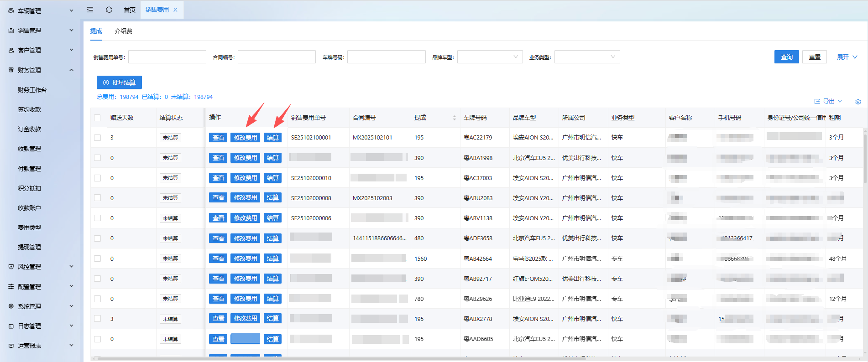Toggle the sidebar collapse icon
Image resolution: width=868 pixels, height=362 pixels.
pyautogui.click(x=90, y=10)
